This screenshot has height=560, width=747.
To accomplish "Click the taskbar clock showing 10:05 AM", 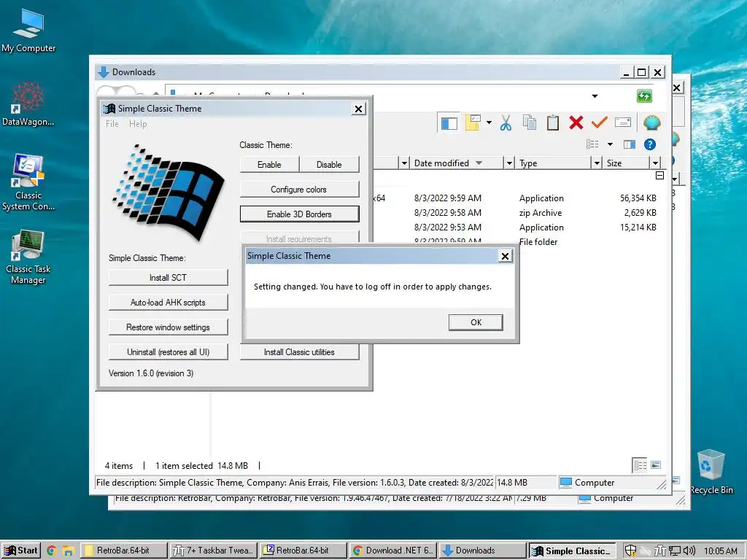I will coord(720,551).
